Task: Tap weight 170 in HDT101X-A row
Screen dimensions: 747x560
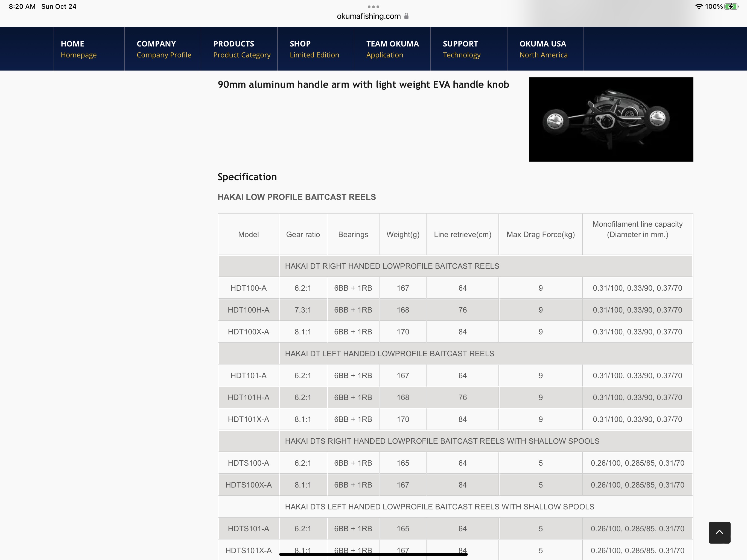Action: click(402, 419)
